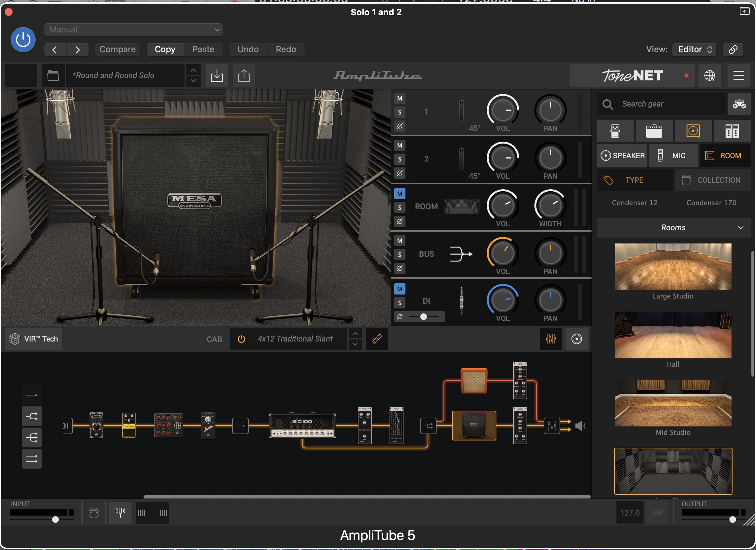This screenshot has height=550, width=756.
Task: Select the sld100 amp head in chain
Action: [x=302, y=426]
